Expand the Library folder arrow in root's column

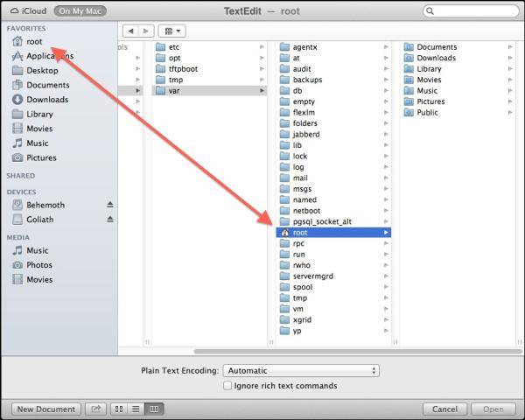pyautogui.click(x=510, y=68)
